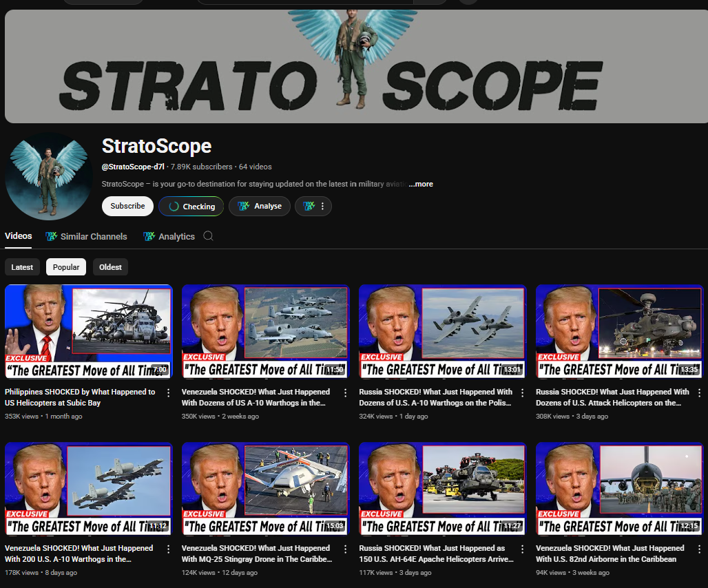The image size is (708, 588).
Task: Click the Checking status button
Action: coord(192,207)
